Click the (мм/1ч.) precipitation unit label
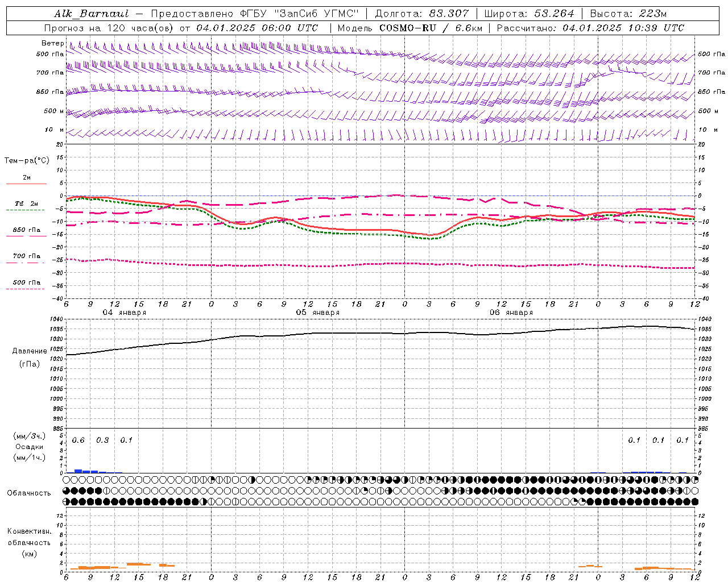728x582 pixels. 30,458
